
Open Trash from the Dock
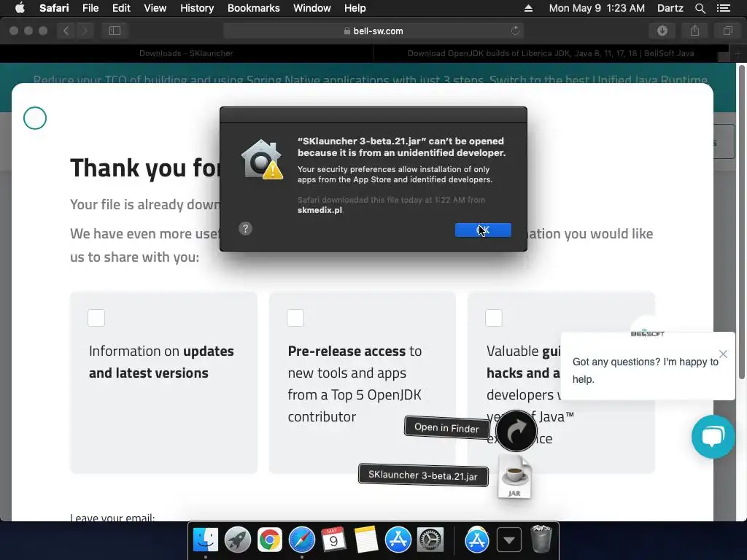pyautogui.click(x=541, y=539)
